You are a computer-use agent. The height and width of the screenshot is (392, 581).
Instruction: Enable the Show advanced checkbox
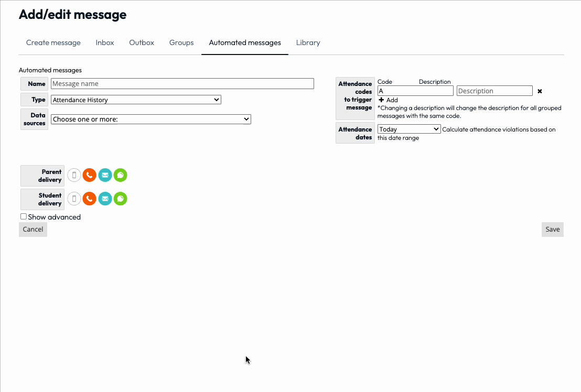click(x=23, y=216)
